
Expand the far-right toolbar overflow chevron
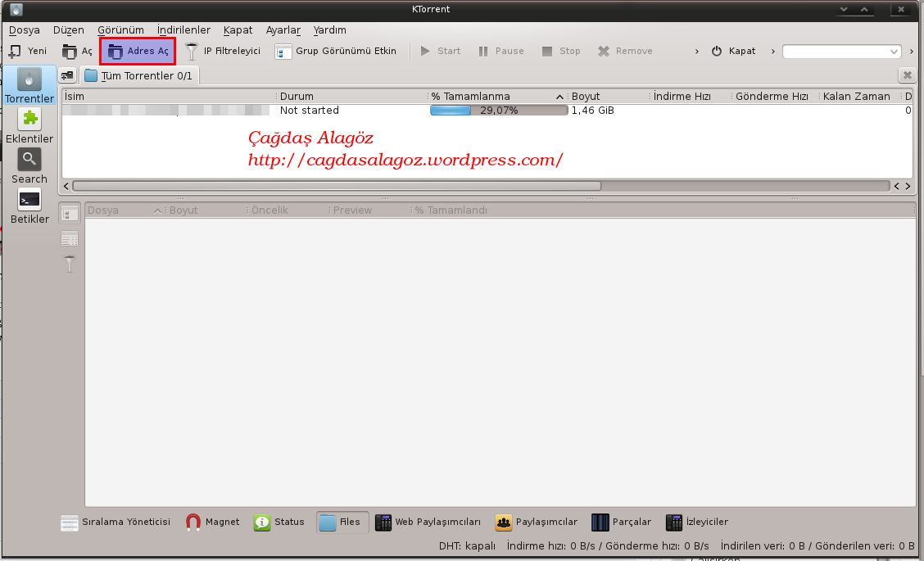pyautogui.click(x=912, y=52)
